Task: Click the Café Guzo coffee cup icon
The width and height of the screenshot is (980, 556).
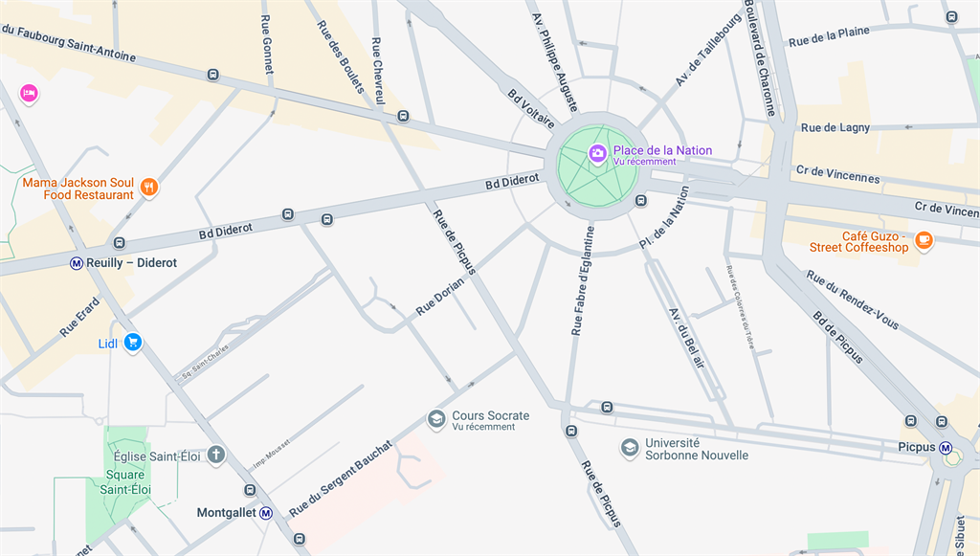Action: coord(924,240)
